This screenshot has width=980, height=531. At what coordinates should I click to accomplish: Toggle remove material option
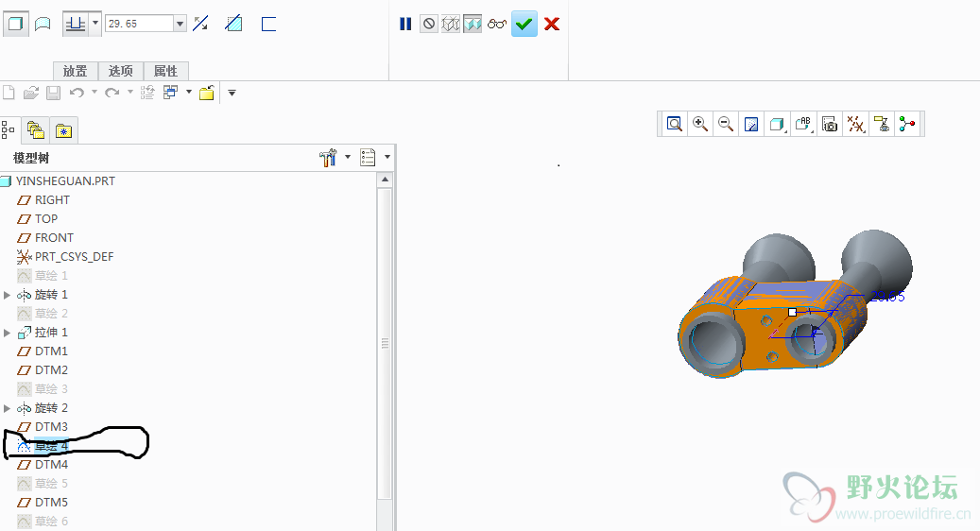click(x=233, y=24)
